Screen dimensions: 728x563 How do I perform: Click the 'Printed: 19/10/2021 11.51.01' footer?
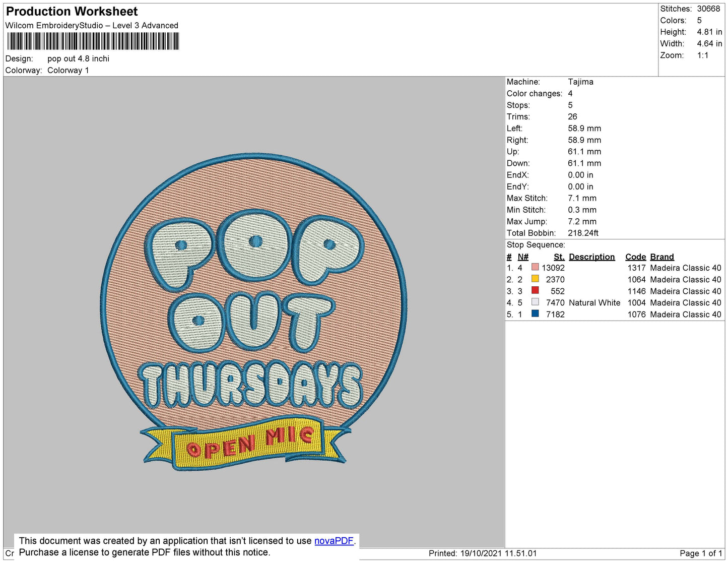(x=483, y=553)
